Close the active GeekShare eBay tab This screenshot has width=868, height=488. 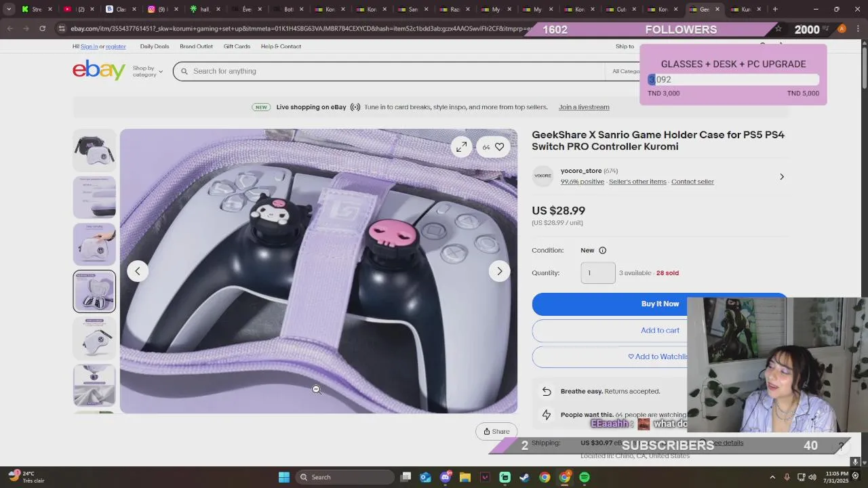pyautogui.click(x=717, y=9)
